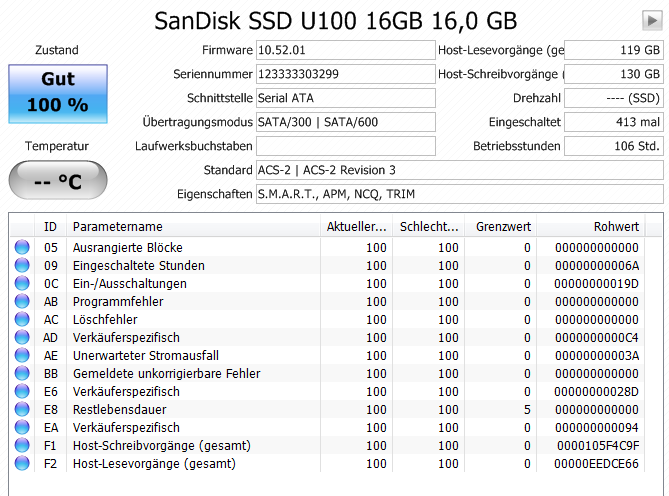Click the Schlecht... column header
The width and height of the screenshot is (669, 496).
(x=429, y=226)
